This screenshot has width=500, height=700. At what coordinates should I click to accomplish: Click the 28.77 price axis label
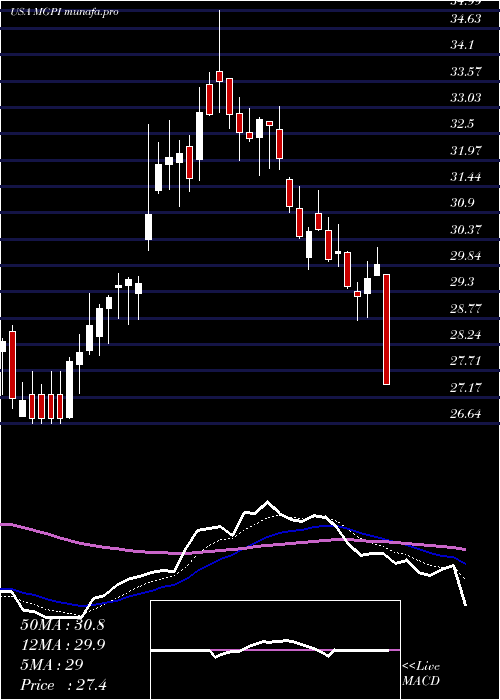pyautogui.click(x=466, y=308)
